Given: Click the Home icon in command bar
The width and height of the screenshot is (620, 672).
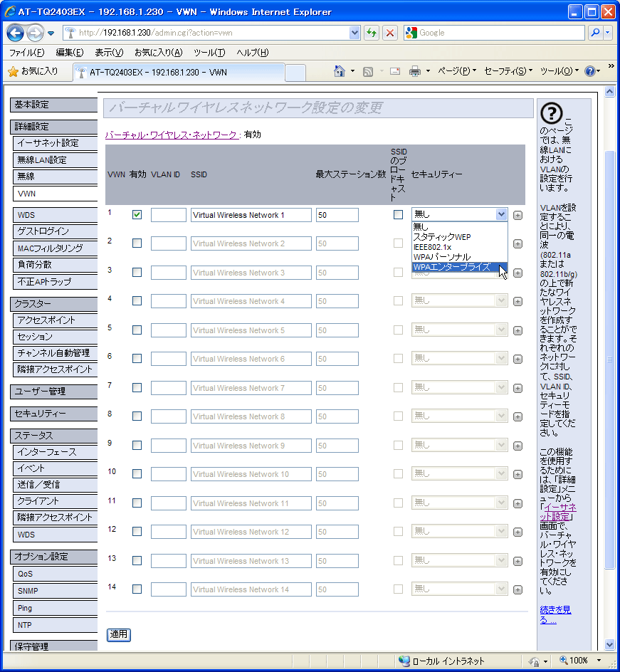Looking at the screenshot, I should point(340,71).
